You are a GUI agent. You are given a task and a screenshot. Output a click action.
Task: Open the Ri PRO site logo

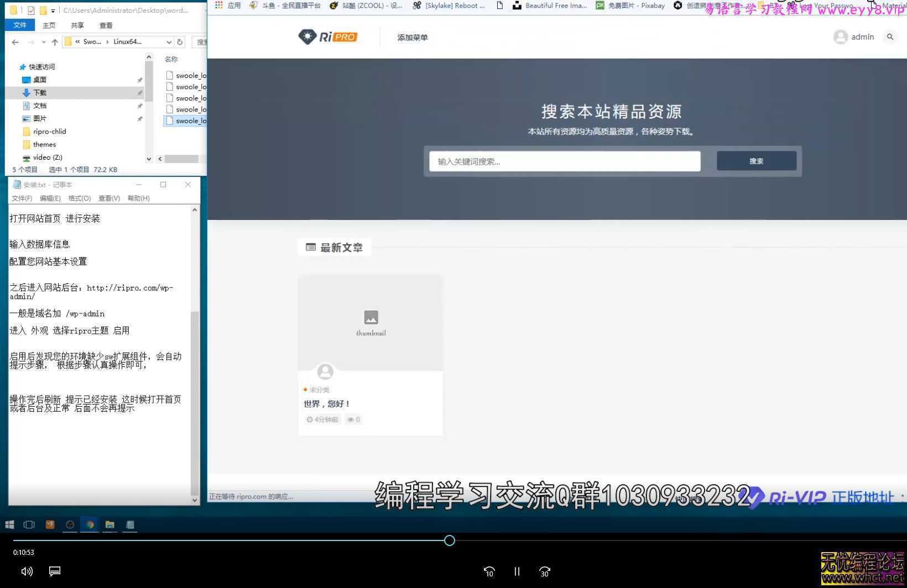coord(327,36)
